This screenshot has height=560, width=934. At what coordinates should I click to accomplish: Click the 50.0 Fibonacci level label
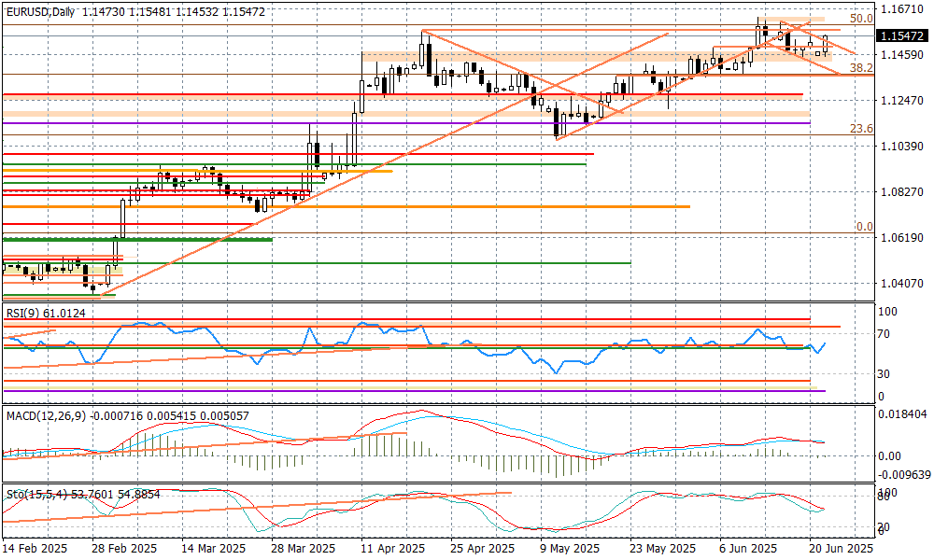(861, 19)
